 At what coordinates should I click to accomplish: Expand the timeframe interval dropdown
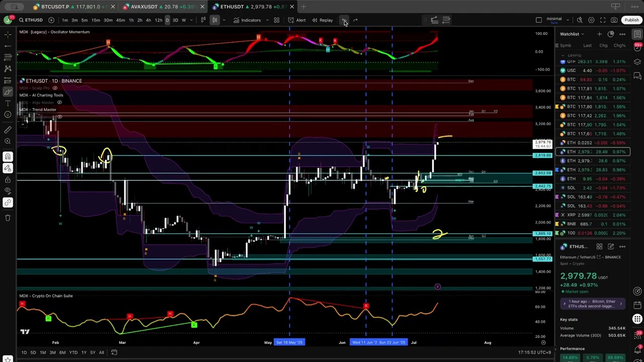point(191,20)
